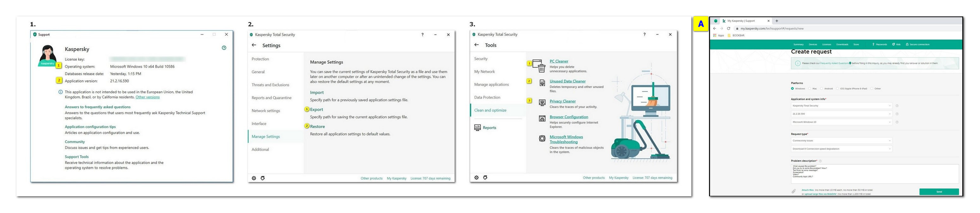
Task: Open Network settings section
Action: pos(266,111)
